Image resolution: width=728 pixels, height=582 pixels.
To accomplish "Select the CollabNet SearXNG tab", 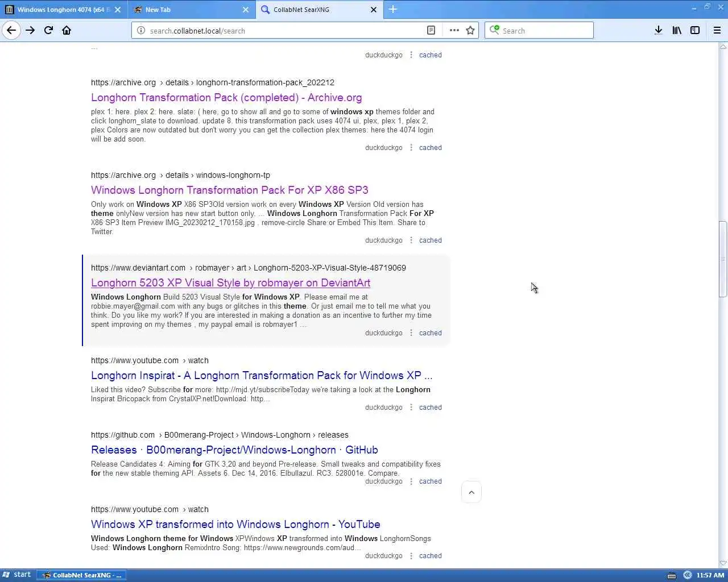I will [x=319, y=10].
